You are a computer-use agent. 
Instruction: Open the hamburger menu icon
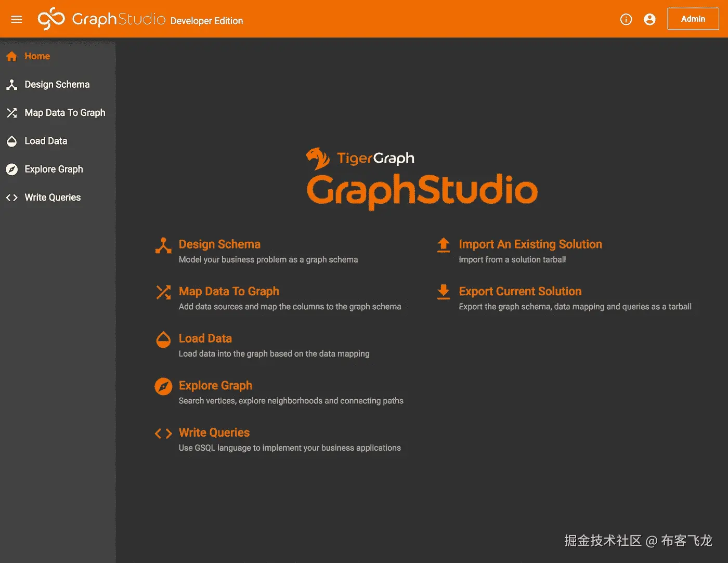[17, 19]
